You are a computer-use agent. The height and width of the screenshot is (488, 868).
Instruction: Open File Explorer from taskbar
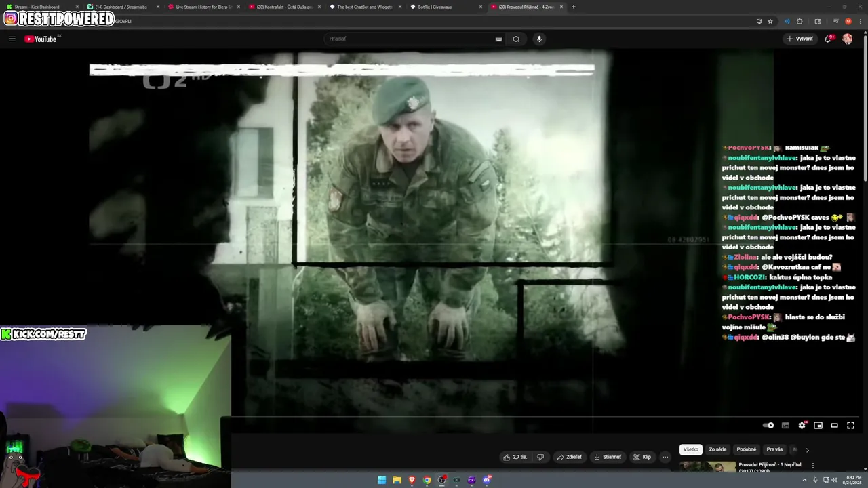click(x=397, y=480)
